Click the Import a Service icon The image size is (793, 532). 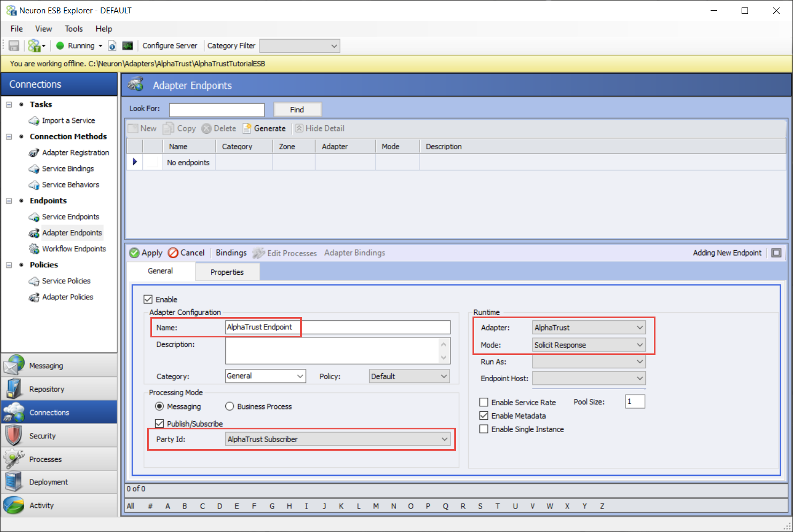[x=34, y=121]
